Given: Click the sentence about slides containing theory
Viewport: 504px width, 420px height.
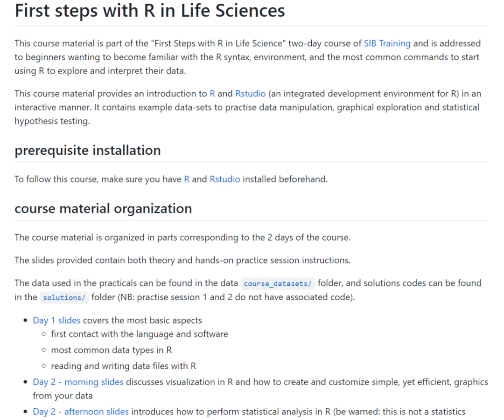Looking at the screenshot, I should pos(182,260).
